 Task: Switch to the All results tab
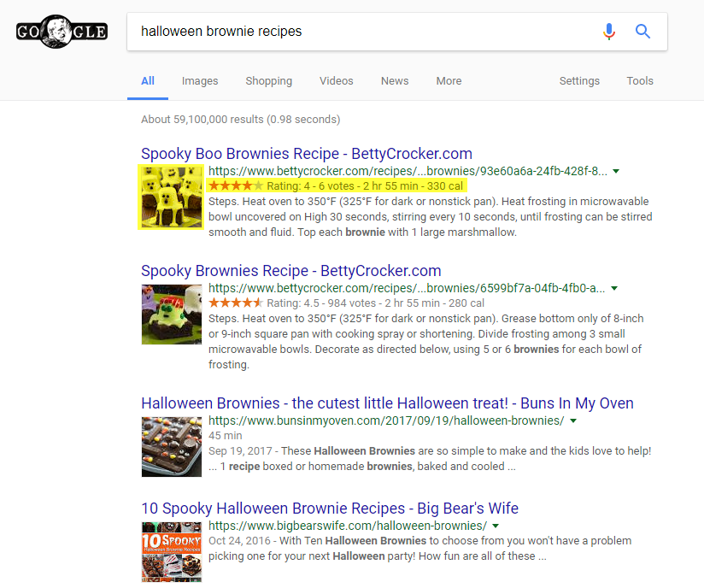tap(147, 80)
